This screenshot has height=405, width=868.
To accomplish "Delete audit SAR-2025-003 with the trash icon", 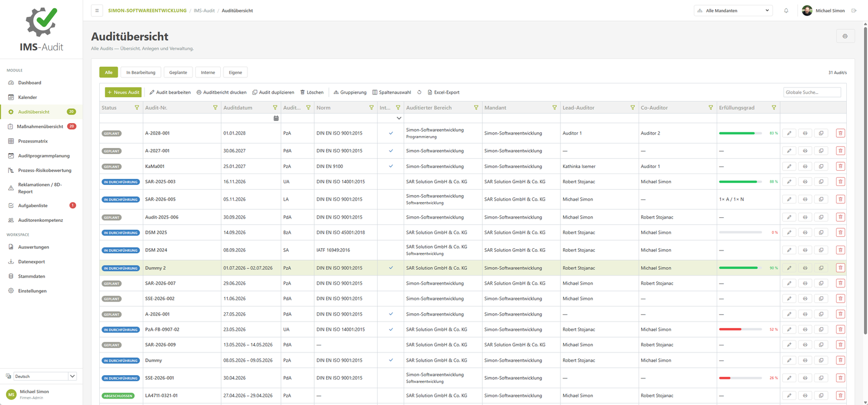I will coord(840,182).
